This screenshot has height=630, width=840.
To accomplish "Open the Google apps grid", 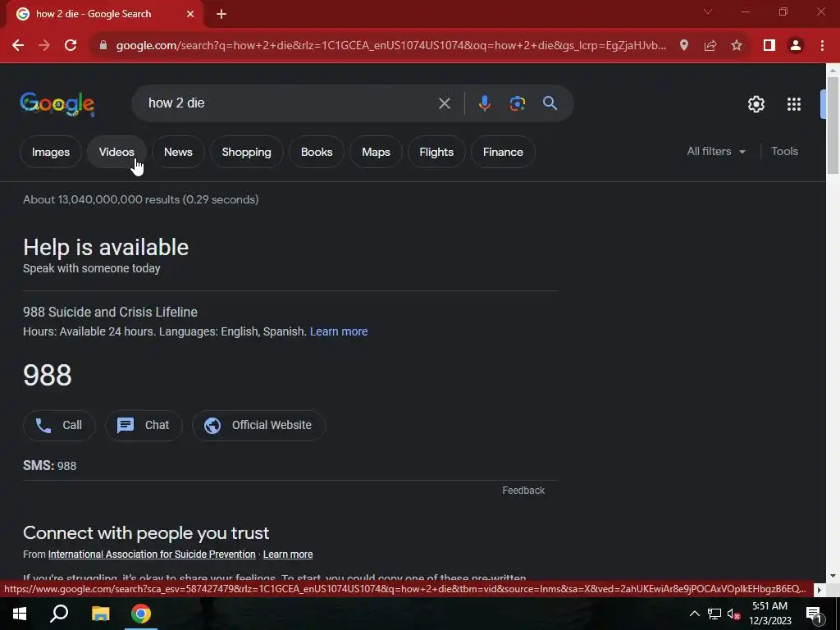I will (x=794, y=104).
